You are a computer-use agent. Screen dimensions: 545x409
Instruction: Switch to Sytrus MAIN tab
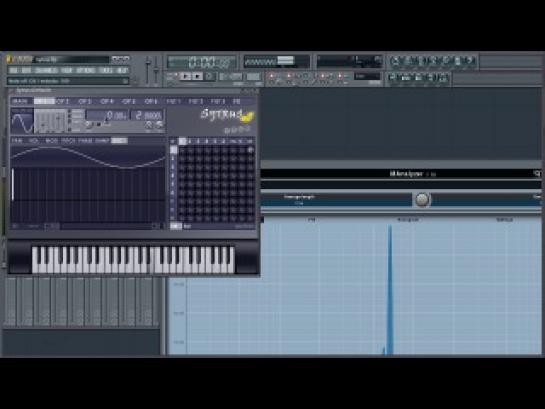click(21, 101)
